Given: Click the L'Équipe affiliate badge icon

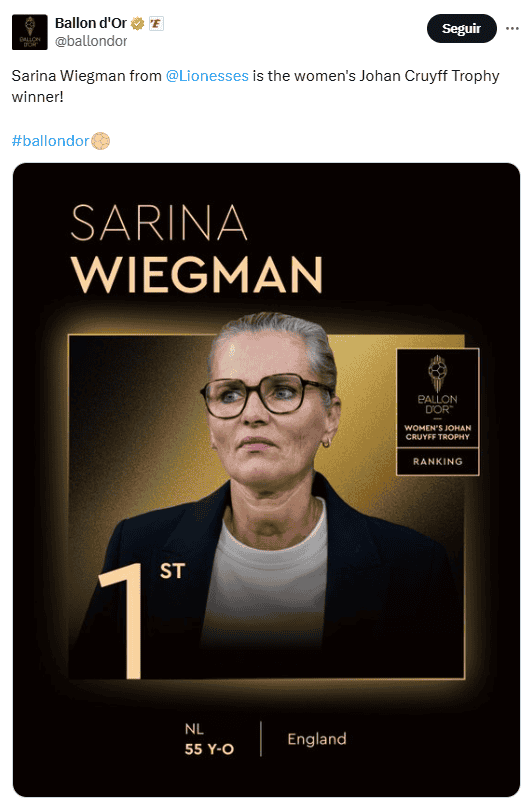Looking at the screenshot, I should coord(156,24).
